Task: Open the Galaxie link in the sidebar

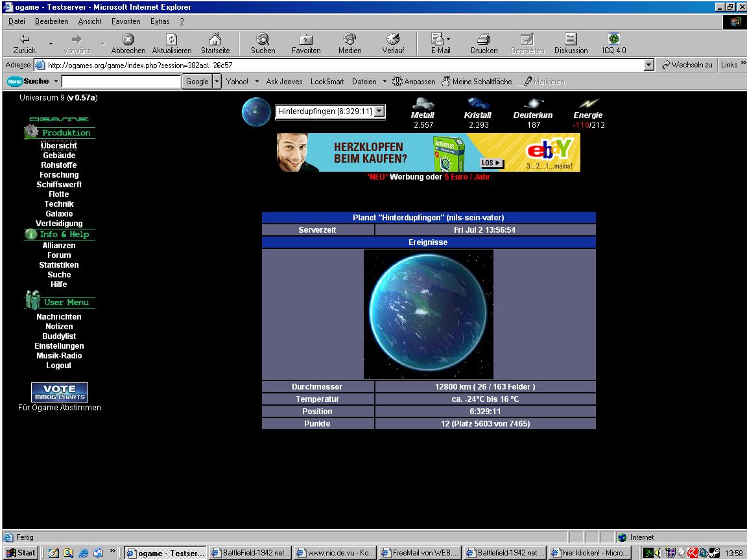Action: 59,214
